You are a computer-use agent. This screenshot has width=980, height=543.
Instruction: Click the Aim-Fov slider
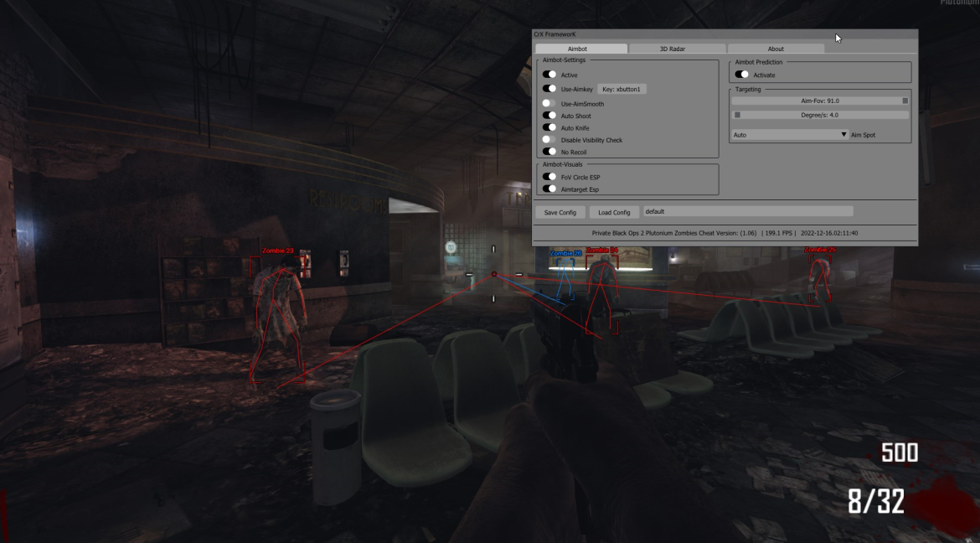click(x=820, y=101)
